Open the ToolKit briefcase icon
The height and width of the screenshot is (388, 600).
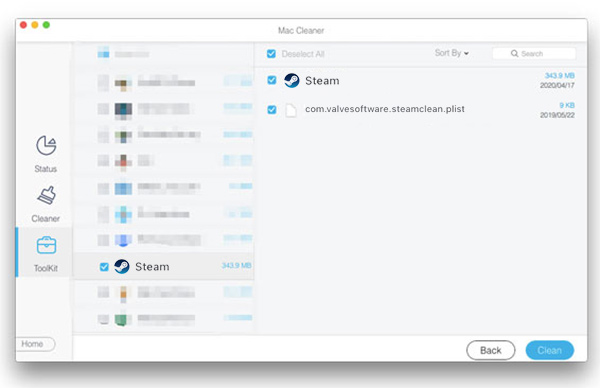pos(46,245)
